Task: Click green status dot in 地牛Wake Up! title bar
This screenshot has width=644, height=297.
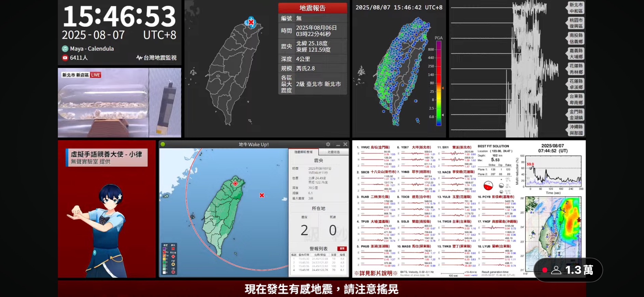Action: [x=163, y=144]
